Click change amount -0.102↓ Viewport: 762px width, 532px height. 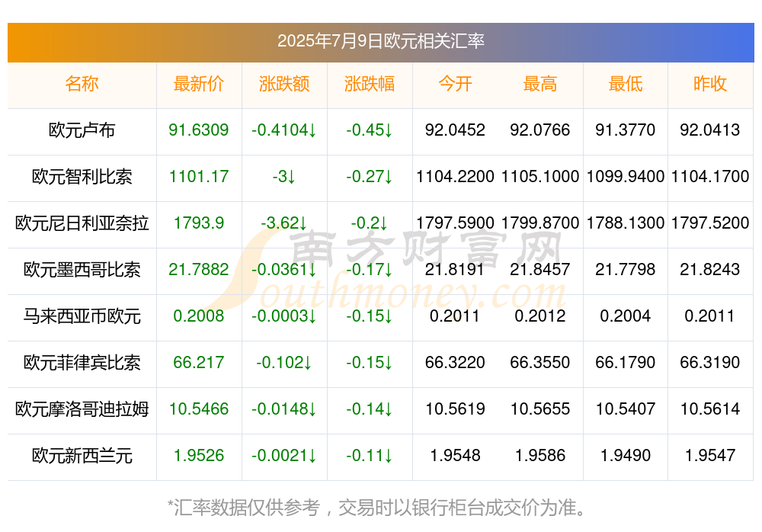click(284, 362)
